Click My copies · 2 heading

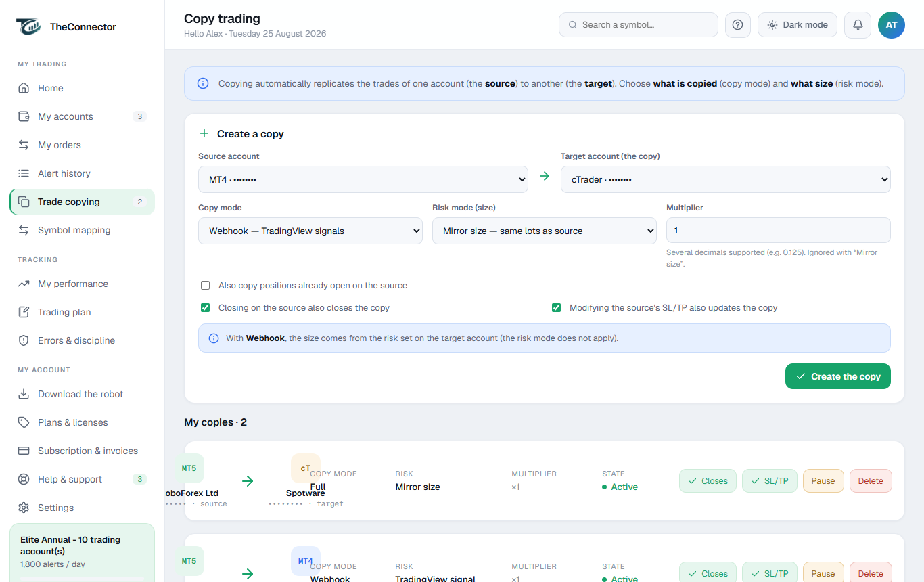tap(215, 422)
